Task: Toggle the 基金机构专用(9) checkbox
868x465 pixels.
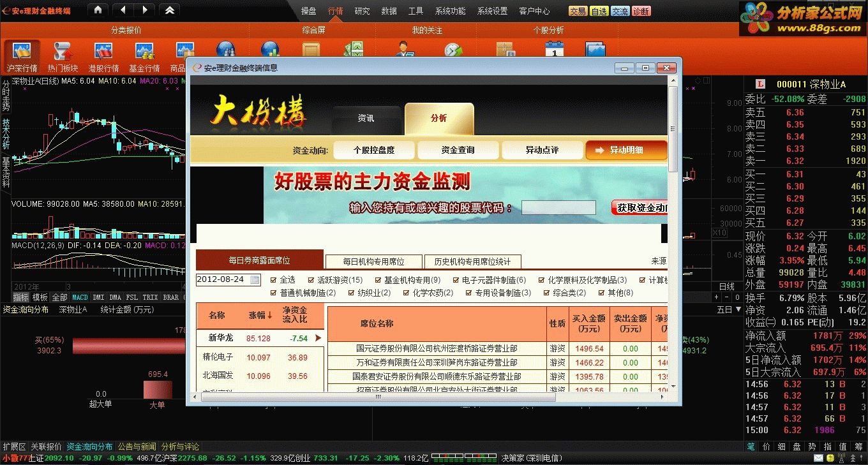Action: click(377, 279)
